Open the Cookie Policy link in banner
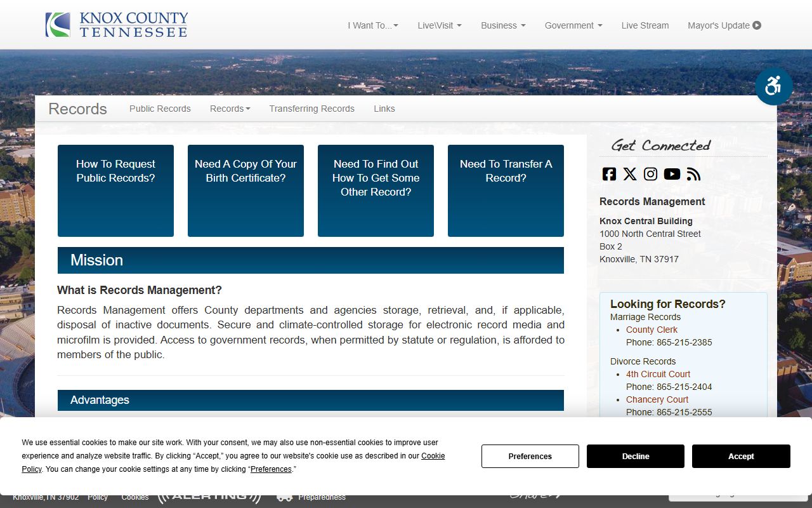Screen dimensions: 812x508 tap(433, 456)
